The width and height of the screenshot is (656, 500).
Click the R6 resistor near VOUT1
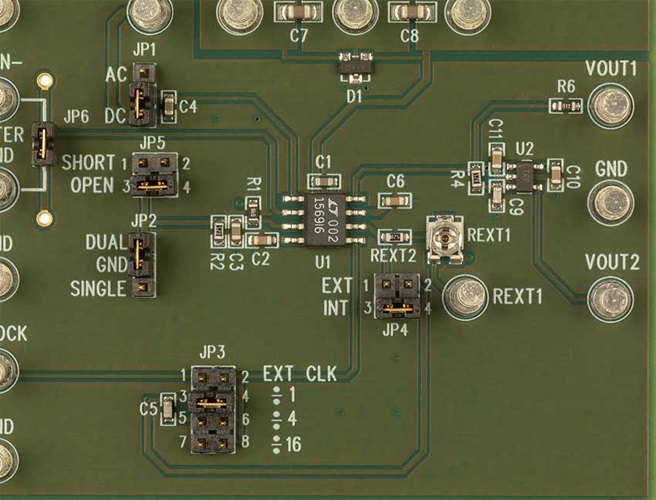[565, 103]
